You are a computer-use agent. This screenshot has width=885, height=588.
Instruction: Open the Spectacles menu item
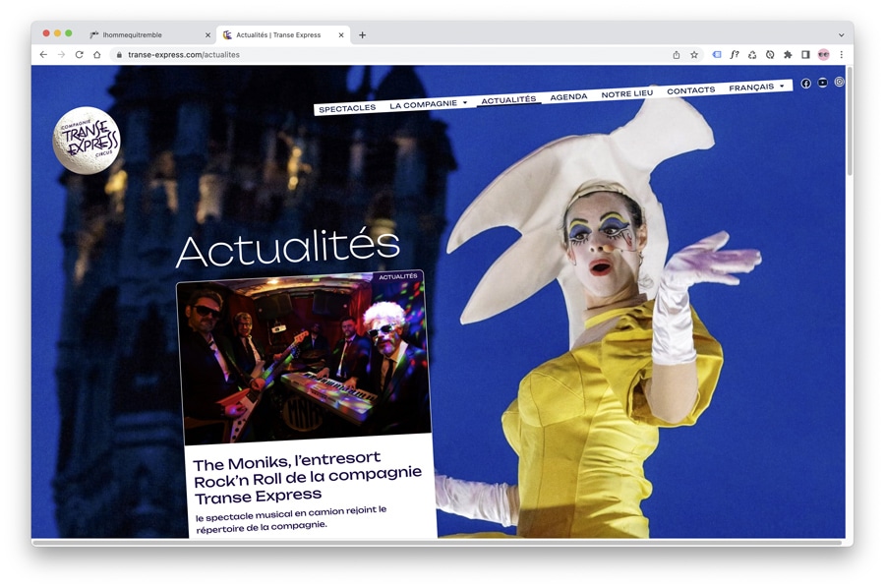347,108
